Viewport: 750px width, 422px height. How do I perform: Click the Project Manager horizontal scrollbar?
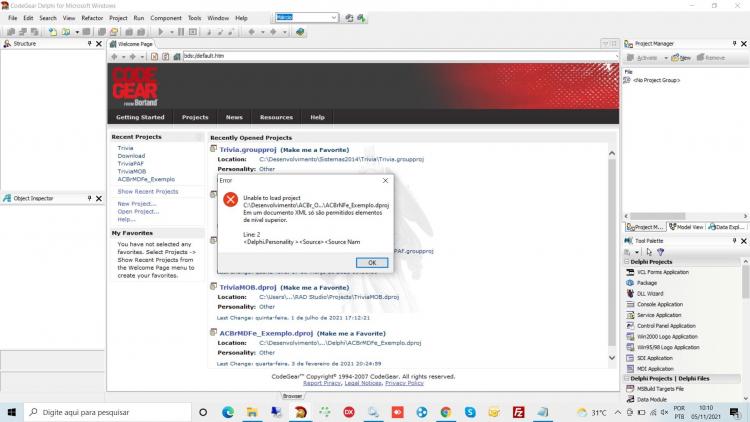click(x=685, y=216)
